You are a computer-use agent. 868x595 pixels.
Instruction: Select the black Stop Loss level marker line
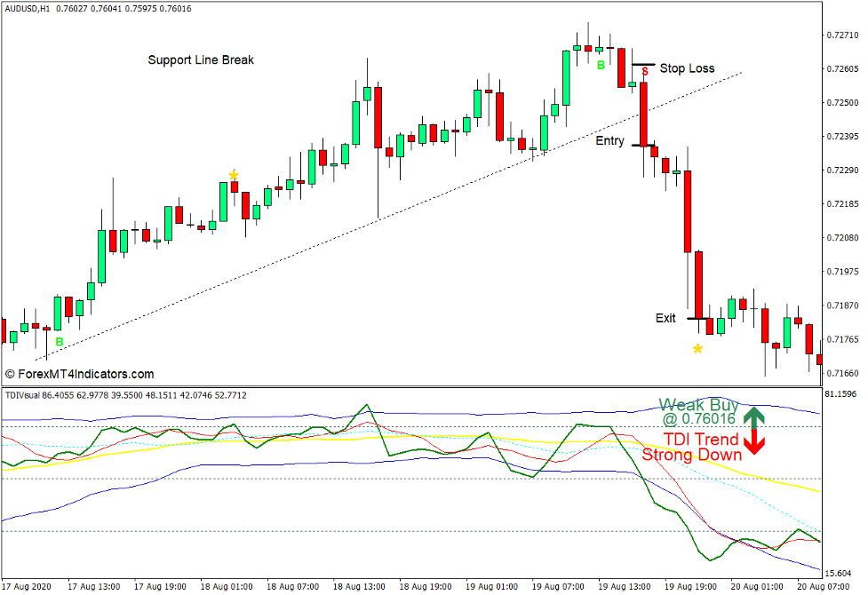tap(643, 65)
